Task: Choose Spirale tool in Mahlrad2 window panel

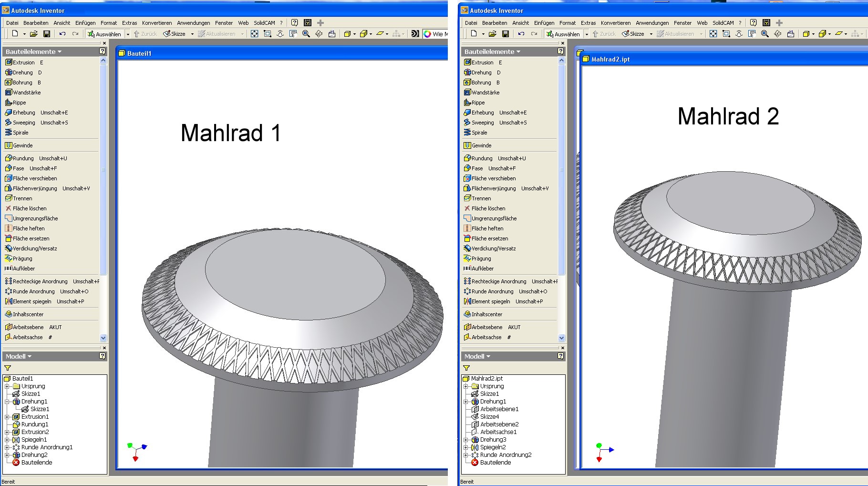Action: (475, 133)
